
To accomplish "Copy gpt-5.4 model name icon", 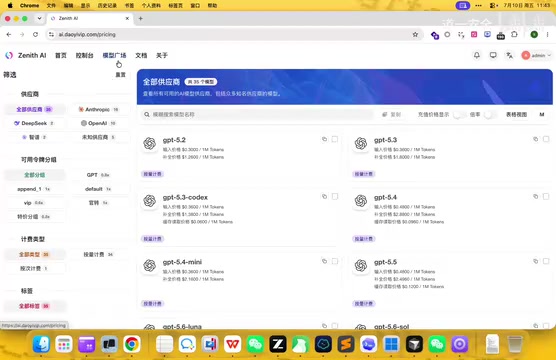I will [x=535, y=196].
